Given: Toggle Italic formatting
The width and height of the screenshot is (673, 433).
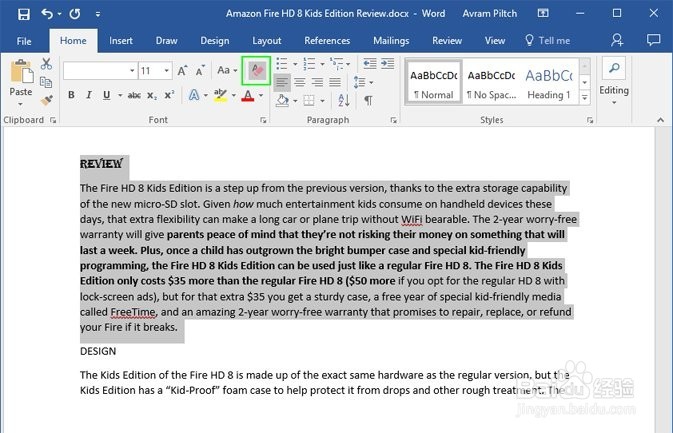Looking at the screenshot, I should [89, 95].
